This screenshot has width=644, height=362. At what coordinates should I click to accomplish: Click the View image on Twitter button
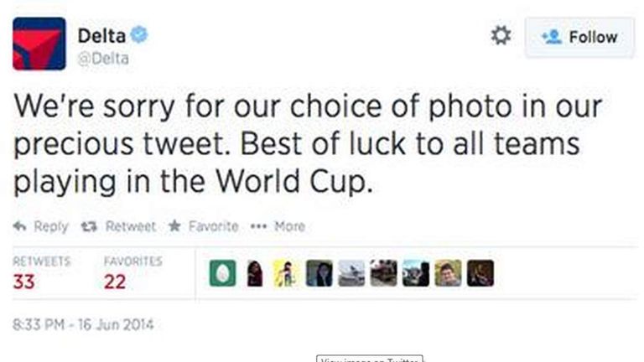coord(369,359)
